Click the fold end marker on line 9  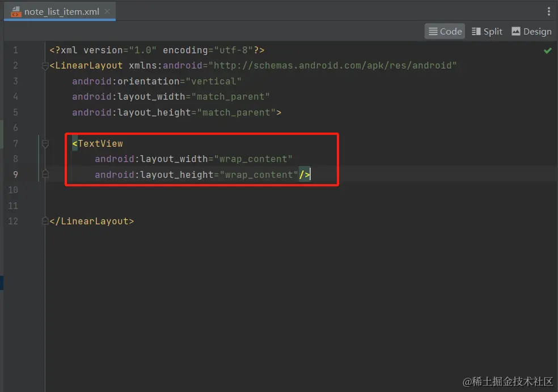45,174
